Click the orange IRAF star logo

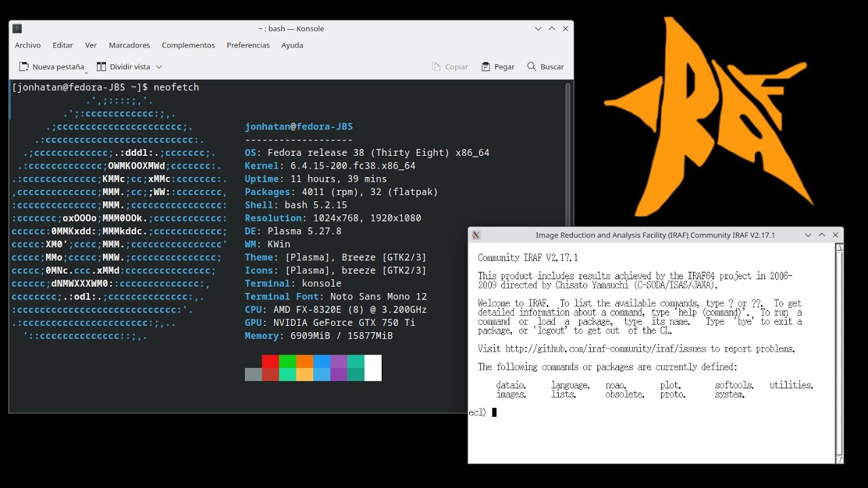click(709, 115)
